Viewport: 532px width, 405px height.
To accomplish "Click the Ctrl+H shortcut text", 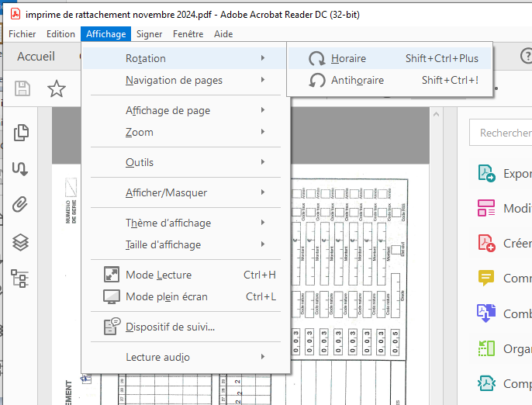I will pos(260,275).
